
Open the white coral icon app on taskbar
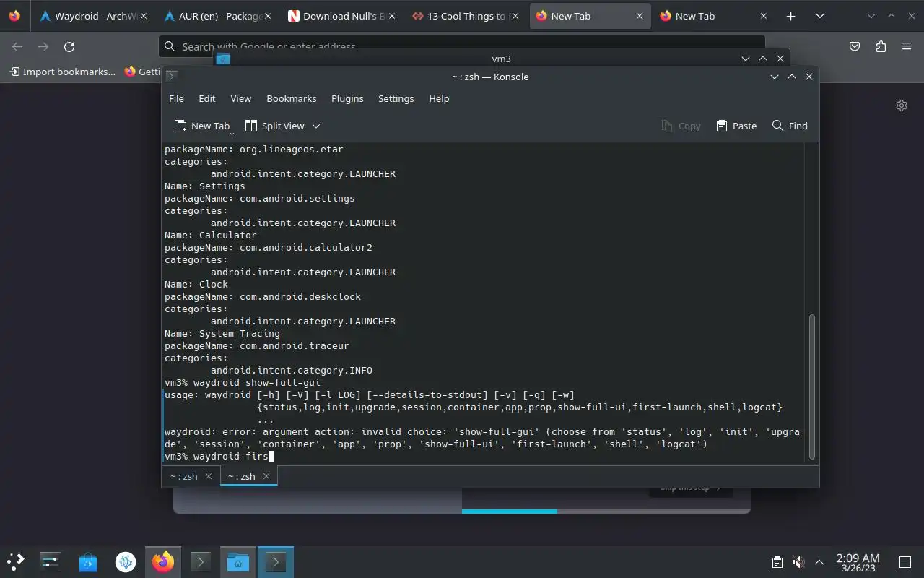(x=126, y=561)
